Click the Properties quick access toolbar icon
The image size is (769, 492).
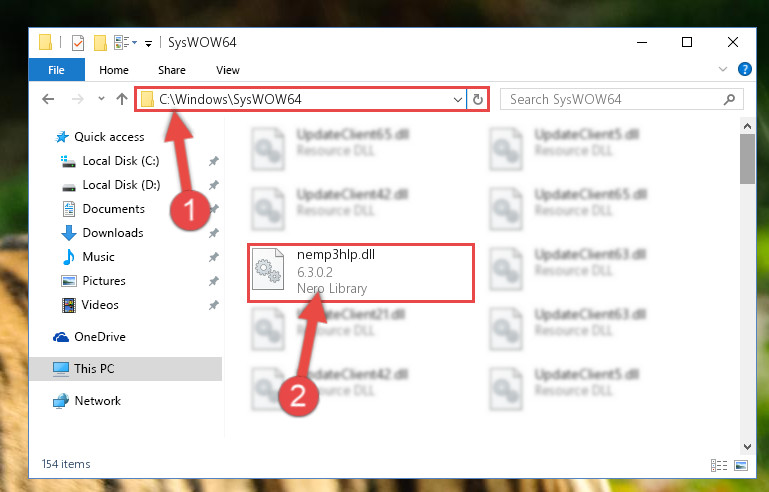click(x=77, y=43)
